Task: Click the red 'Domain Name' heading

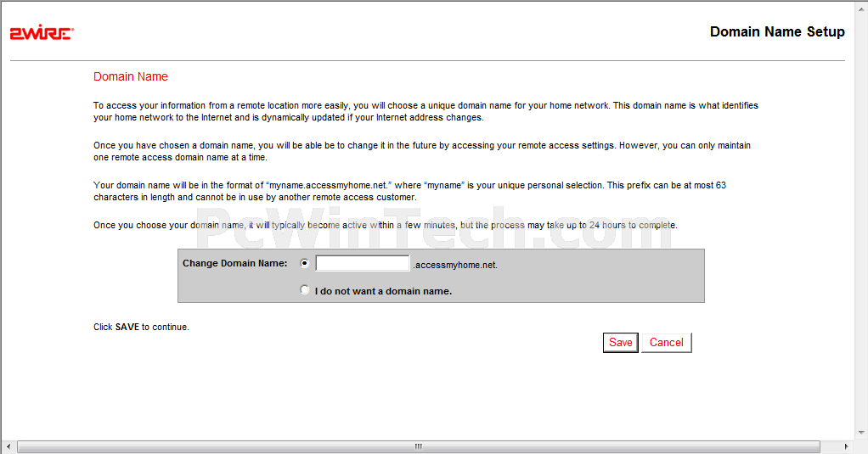Action: [x=131, y=77]
